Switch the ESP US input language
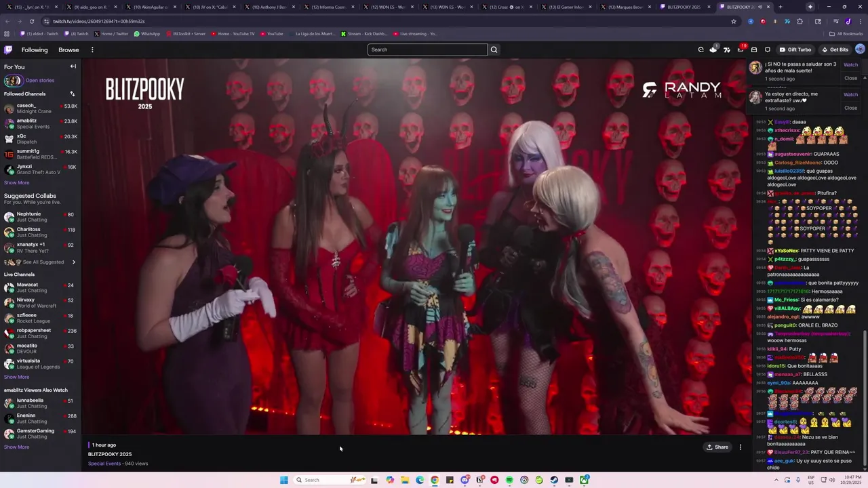 point(811,480)
